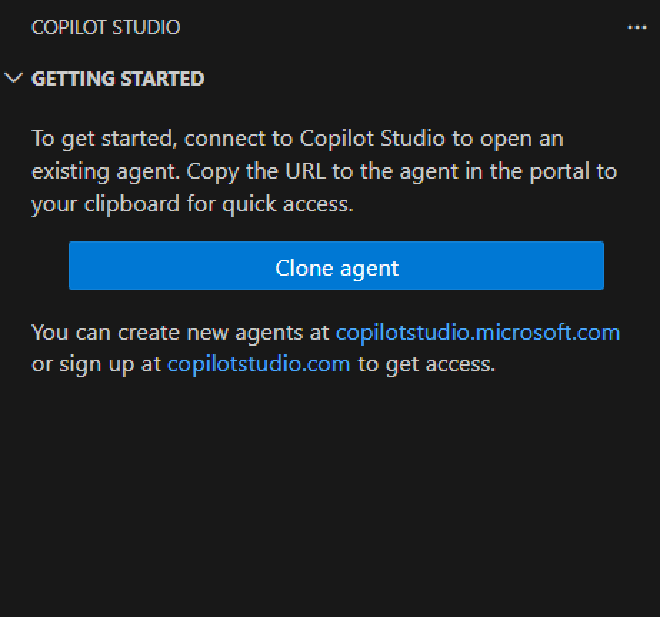Open the copilotstudio.microsoft.com link
The image size is (660, 617).
[x=478, y=332]
